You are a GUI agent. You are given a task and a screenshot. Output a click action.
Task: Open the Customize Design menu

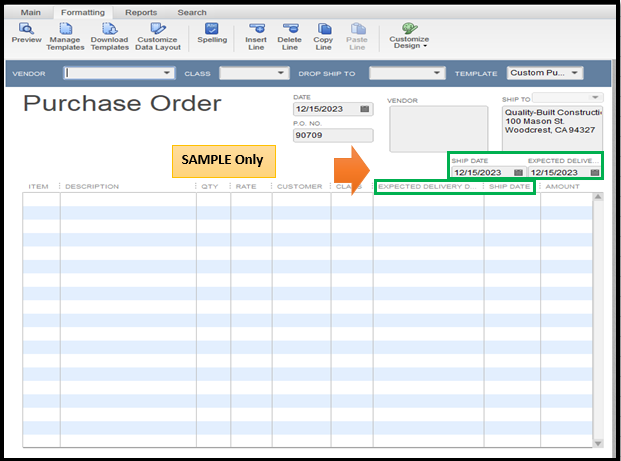[x=409, y=36]
